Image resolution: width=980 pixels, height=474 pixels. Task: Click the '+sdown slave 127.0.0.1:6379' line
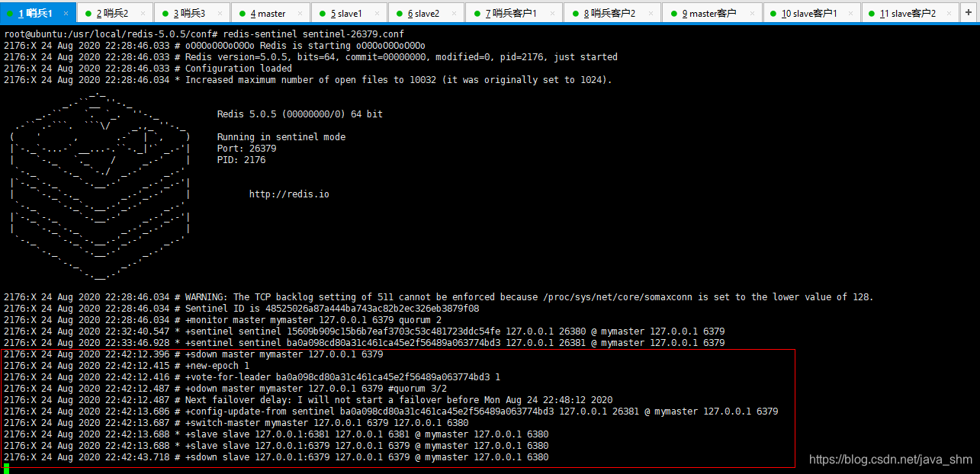[276, 457]
